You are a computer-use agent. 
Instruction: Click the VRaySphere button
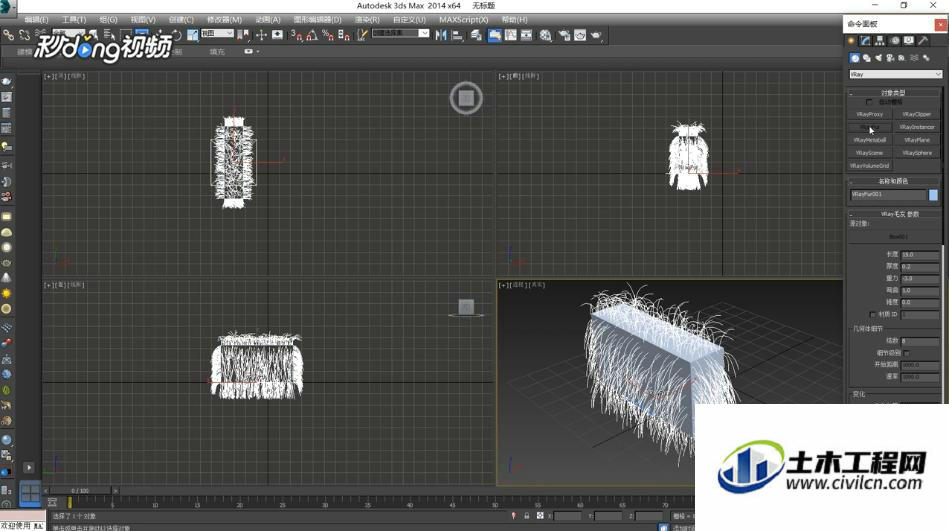pos(917,153)
